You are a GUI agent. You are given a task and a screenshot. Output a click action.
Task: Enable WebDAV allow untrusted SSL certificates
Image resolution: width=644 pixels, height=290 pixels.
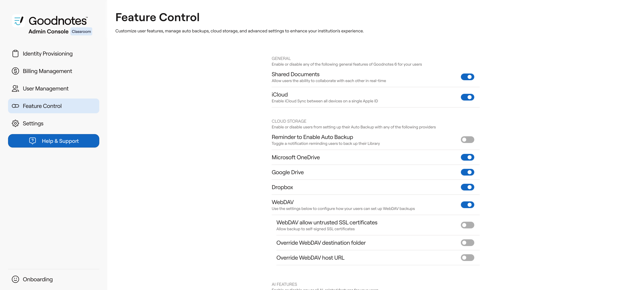[467, 225]
